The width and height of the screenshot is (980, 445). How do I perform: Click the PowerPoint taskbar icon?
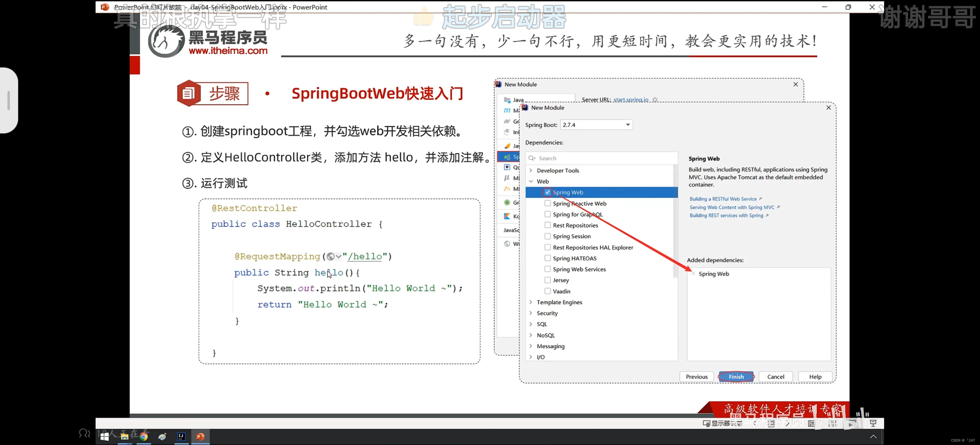[x=200, y=436]
